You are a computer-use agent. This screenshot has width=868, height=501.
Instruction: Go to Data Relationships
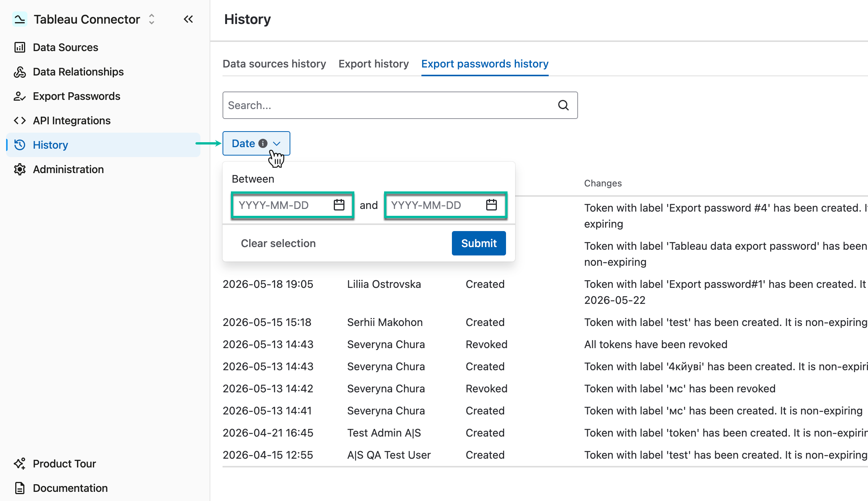click(78, 72)
